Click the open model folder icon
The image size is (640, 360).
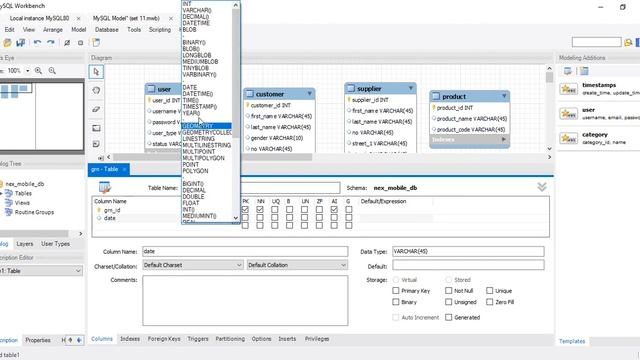pyautogui.click(x=7, y=42)
